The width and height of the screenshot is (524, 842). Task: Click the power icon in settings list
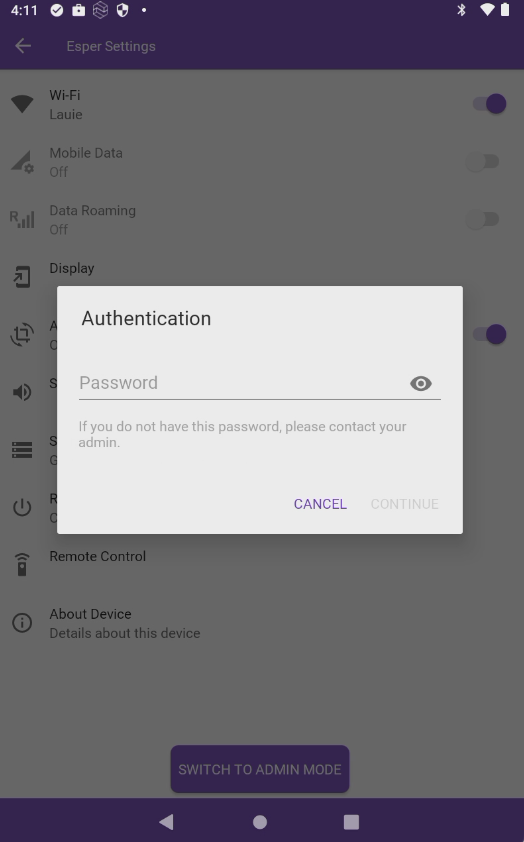pos(22,507)
